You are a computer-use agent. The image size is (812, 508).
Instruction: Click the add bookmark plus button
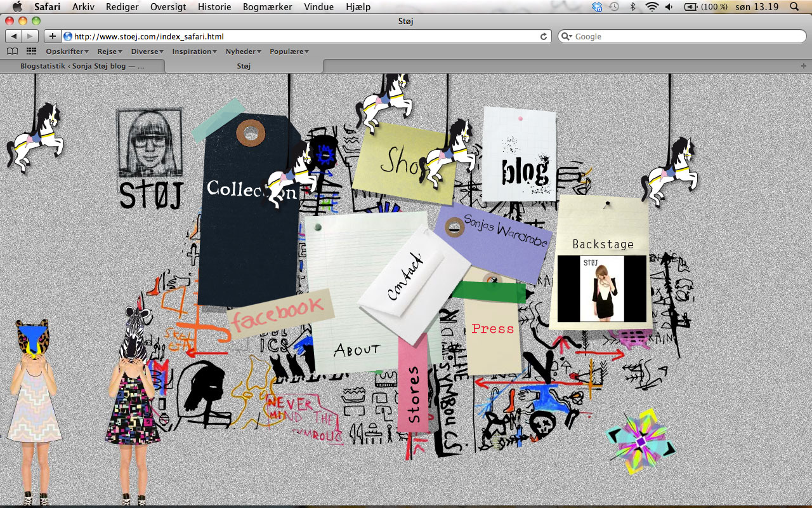[53, 36]
